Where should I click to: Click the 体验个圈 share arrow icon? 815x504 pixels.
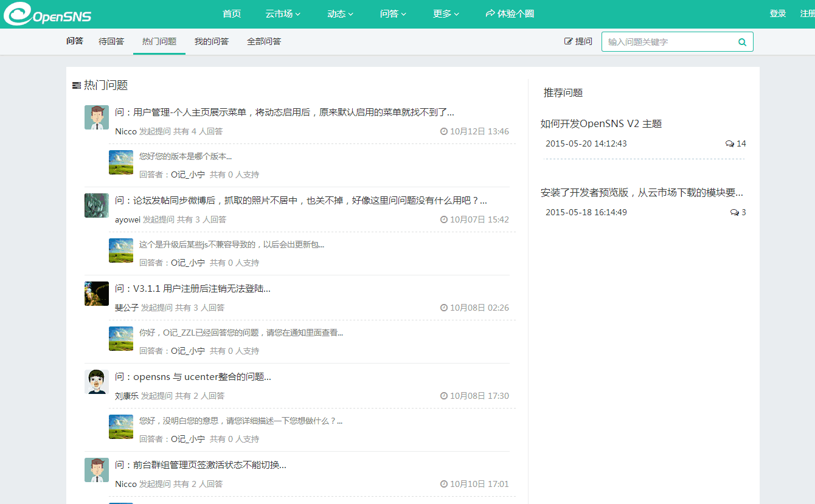490,13
